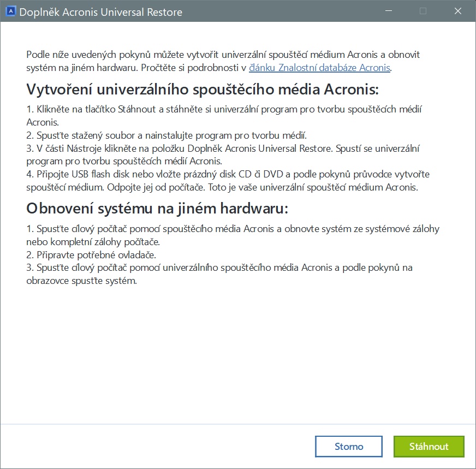
Task: Click the heading "Obnovení systému na jiném hardwaru:"
Action: [x=157, y=209]
